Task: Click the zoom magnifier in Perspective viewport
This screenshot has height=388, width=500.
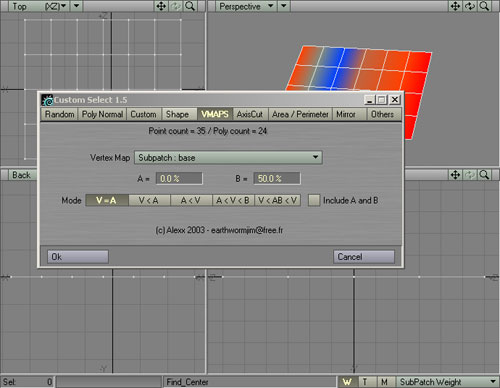Action: click(x=484, y=6)
